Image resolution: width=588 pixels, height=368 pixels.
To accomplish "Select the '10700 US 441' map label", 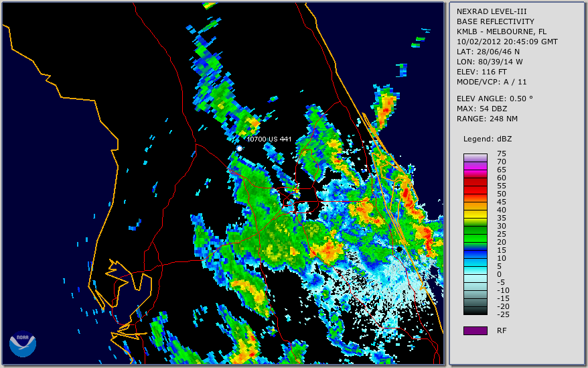I will tap(269, 139).
